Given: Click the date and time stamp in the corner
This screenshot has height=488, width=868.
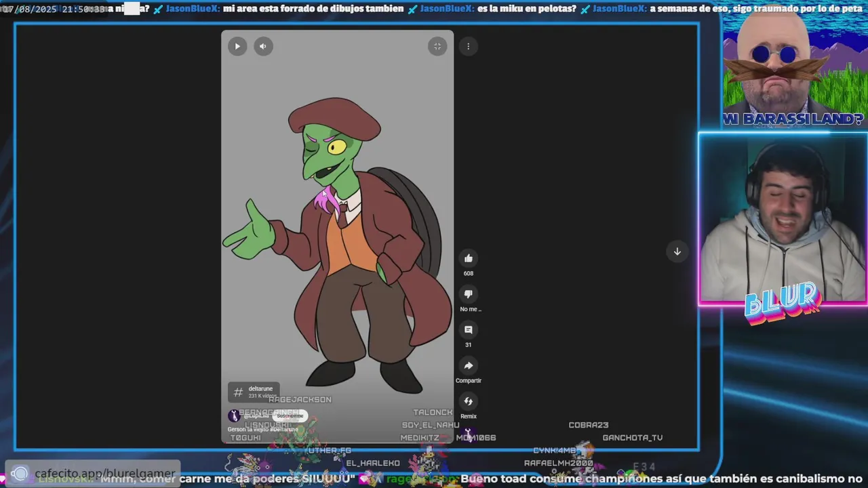Looking at the screenshot, I should (x=53, y=9).
